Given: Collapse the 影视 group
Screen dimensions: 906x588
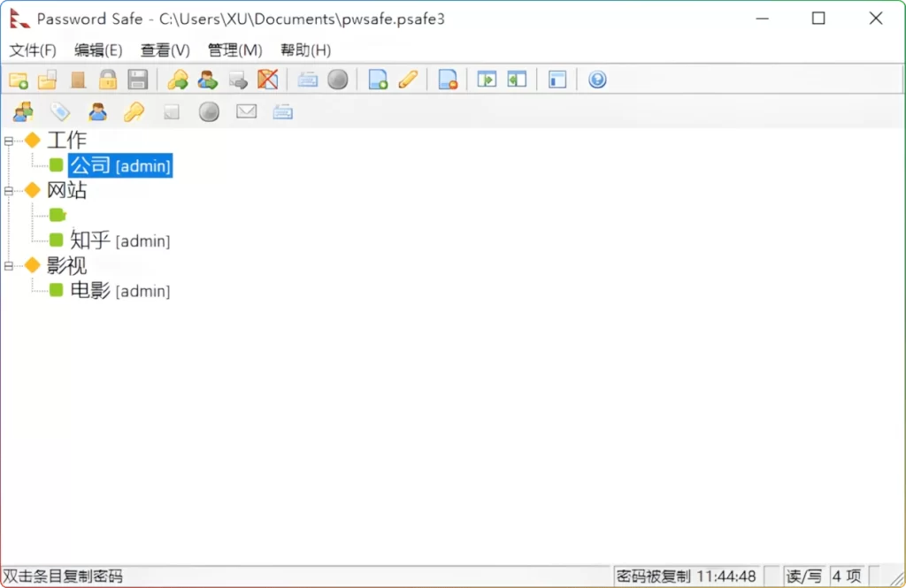Looking at the screenshot, I should click(7, 265).
